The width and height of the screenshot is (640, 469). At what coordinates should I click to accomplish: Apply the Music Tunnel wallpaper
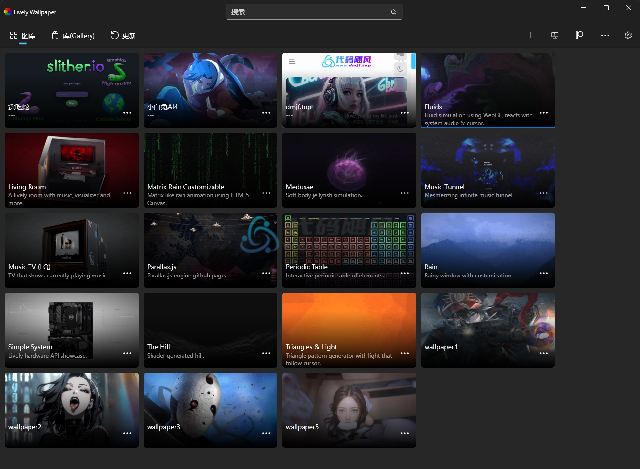click(x=488, y=170)
